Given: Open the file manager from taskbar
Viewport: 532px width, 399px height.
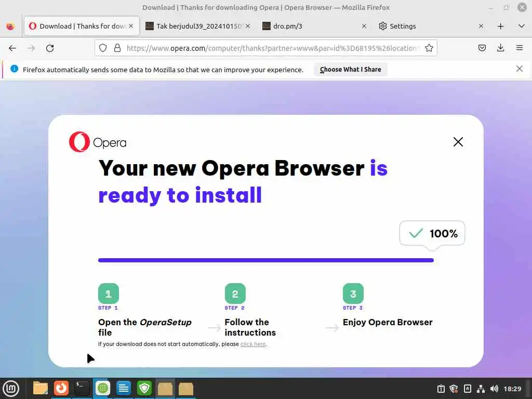Looking at the screenshot, I should (x=41, y=388).
